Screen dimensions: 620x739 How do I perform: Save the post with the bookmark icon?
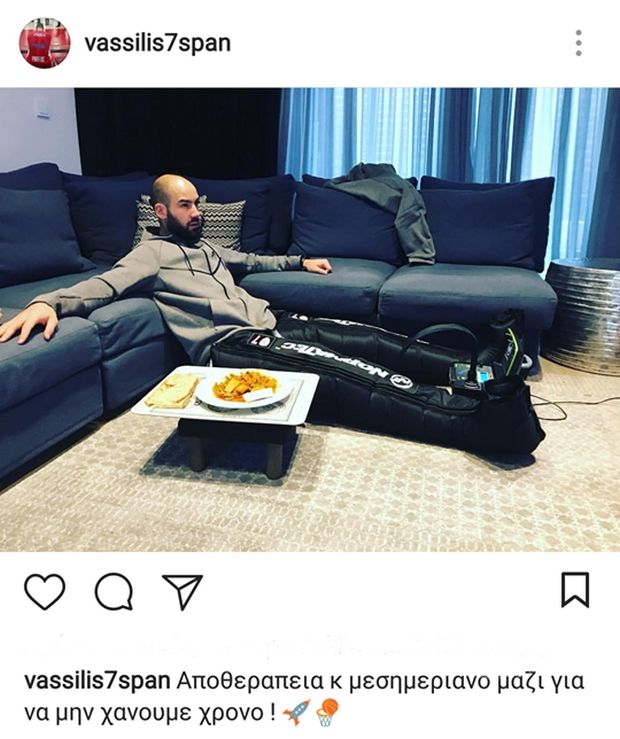575,590
